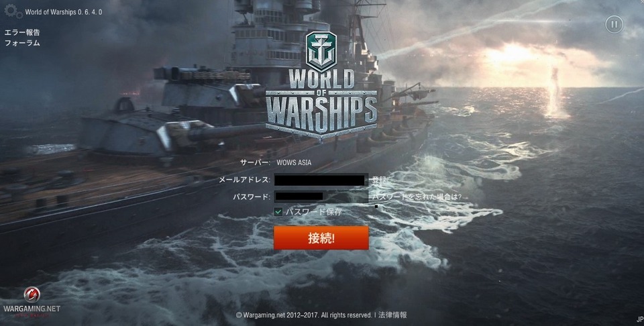Uncheck the パスワード保存 checkbox
The image size is (644, 326).
click(278, 212)
